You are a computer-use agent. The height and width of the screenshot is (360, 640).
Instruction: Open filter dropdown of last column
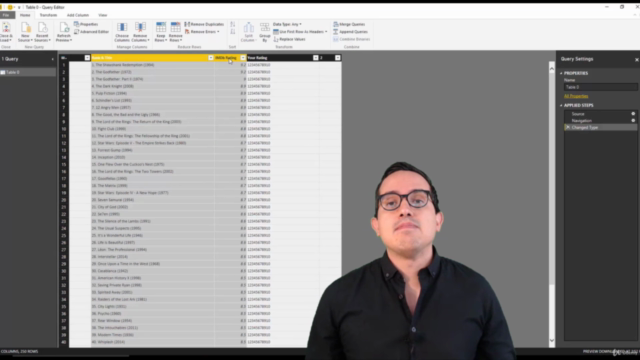[x=338, y=58]
